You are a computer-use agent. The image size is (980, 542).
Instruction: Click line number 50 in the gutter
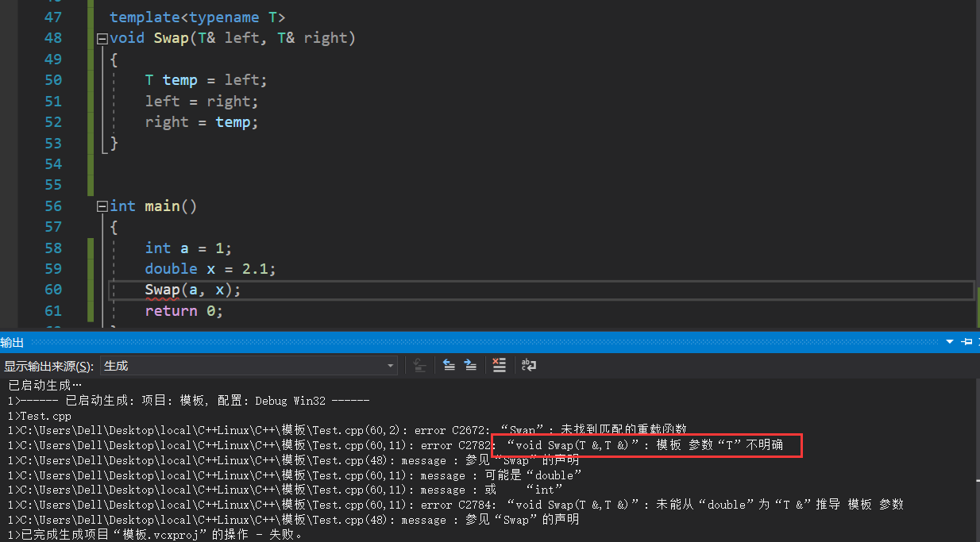(53, 80)
